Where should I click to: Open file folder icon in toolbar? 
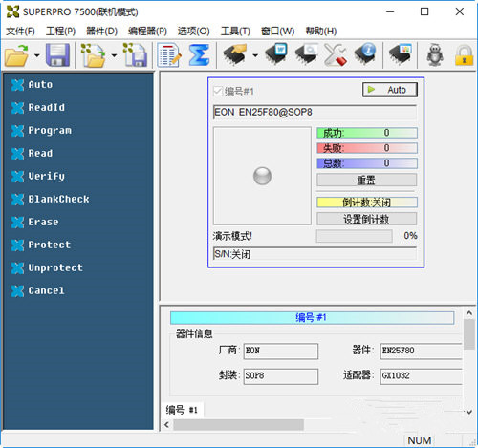tap(16, 55)
